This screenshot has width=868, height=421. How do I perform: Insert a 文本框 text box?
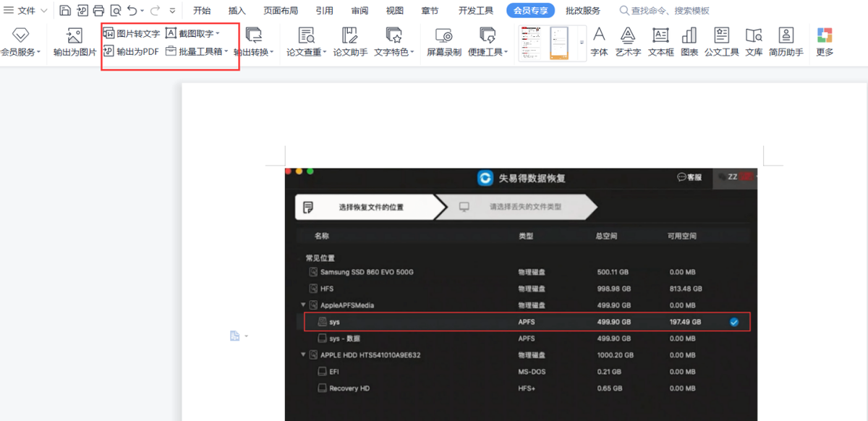pyautogui.click(x=660, y=43)
